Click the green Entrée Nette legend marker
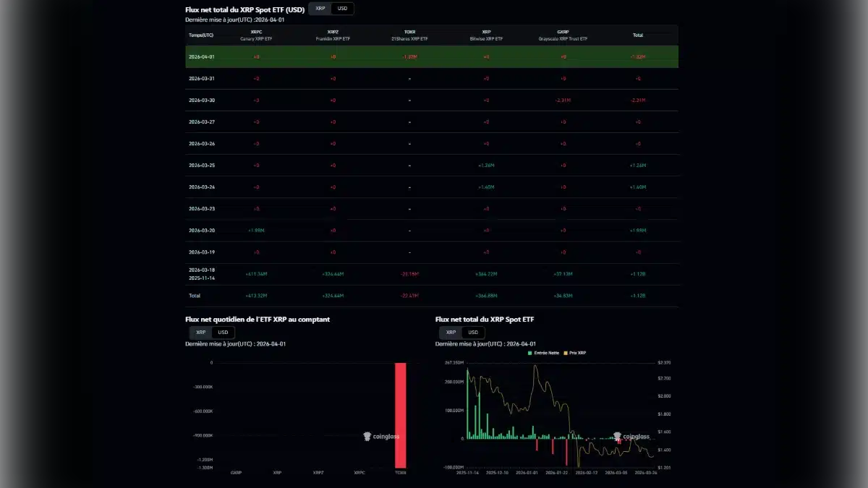 (x=529, y=353)
